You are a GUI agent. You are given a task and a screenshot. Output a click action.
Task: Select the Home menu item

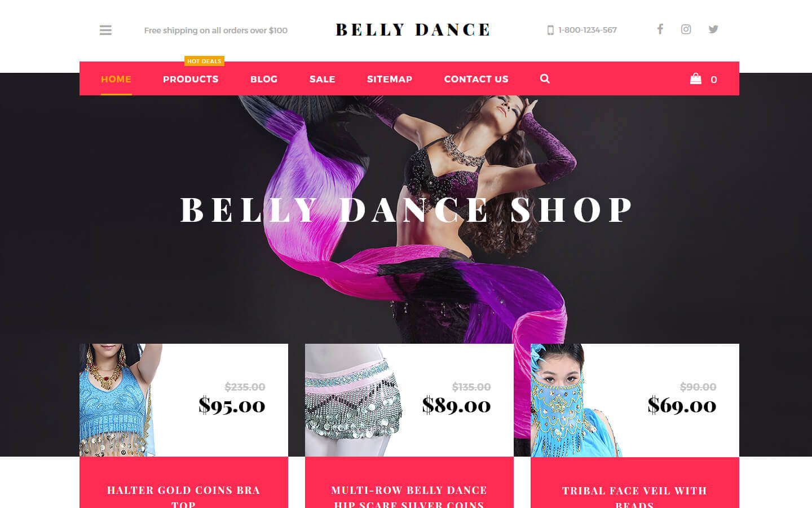[116, 79]
